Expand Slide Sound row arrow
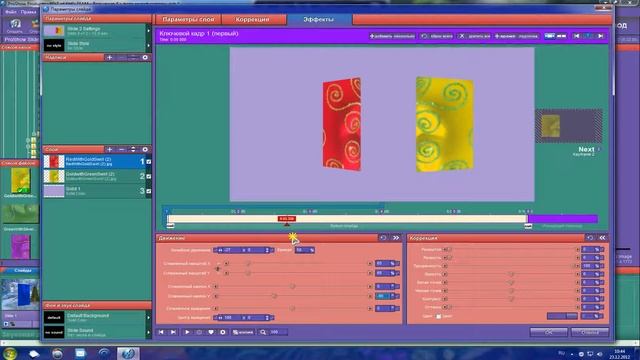Screen dimensions: 640x360 (149, 332)
